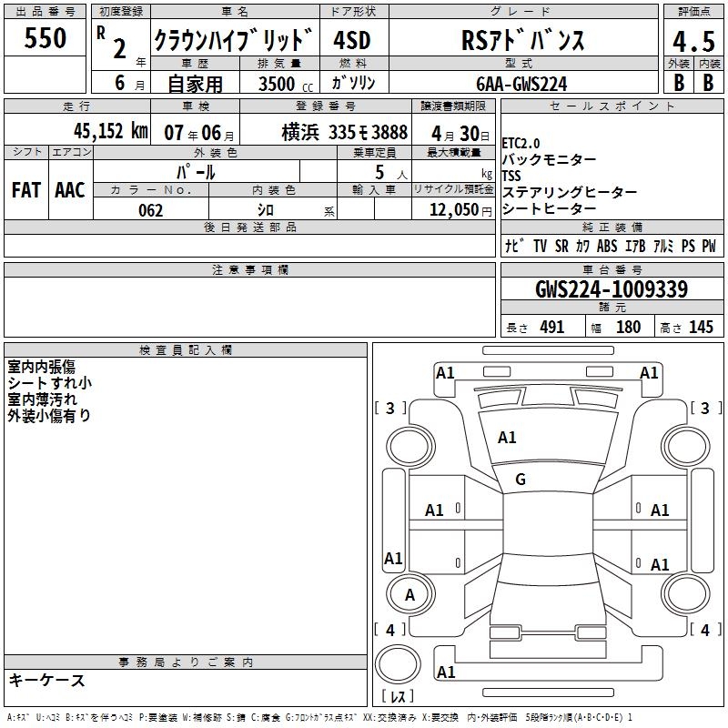728x728 pixels.
Task: Click the アルミ wheel equipment code
Action: [663, 246]
